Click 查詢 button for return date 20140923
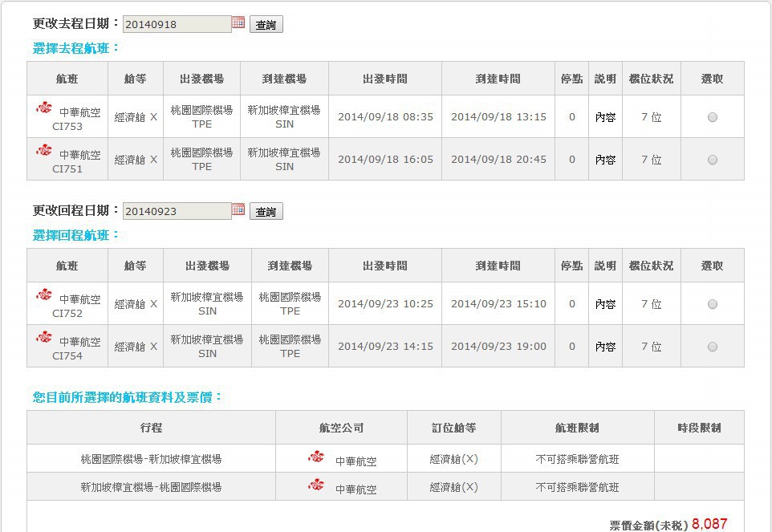772x532 pixels. click(266, 212)
